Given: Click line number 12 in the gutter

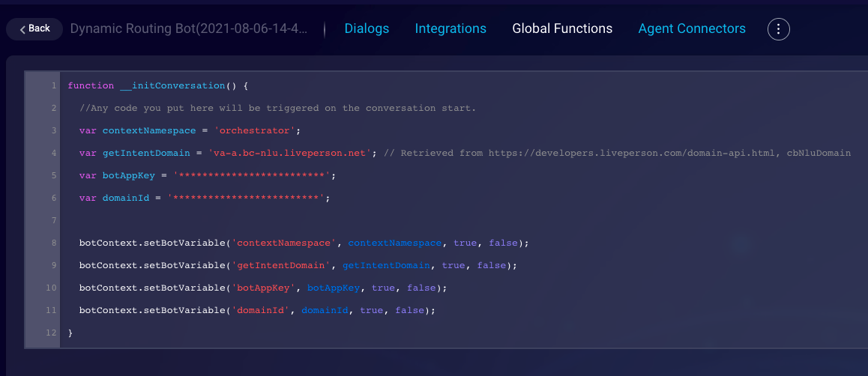Looking at the screenshot, I should tap(52, 333).
